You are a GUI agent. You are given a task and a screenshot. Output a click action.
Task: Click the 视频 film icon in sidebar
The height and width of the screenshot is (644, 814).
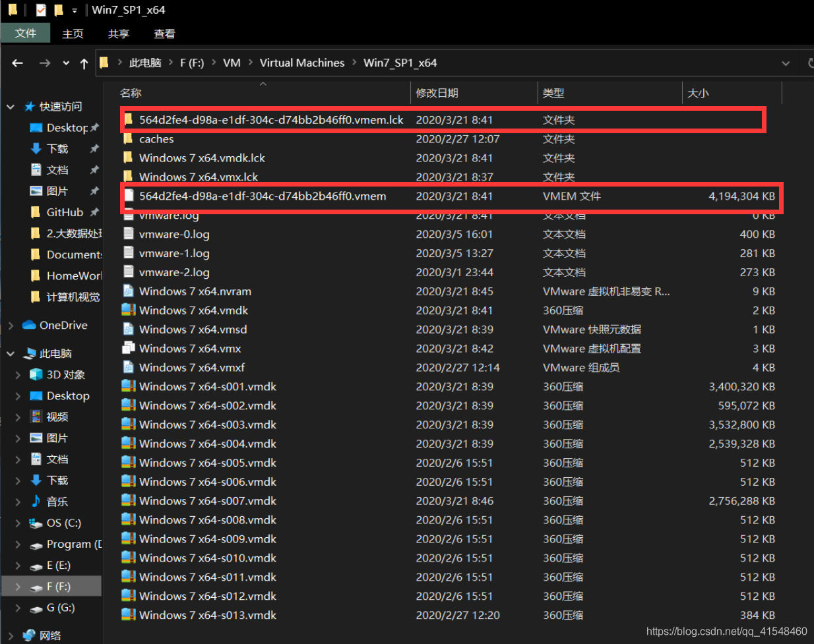[36, 417]
